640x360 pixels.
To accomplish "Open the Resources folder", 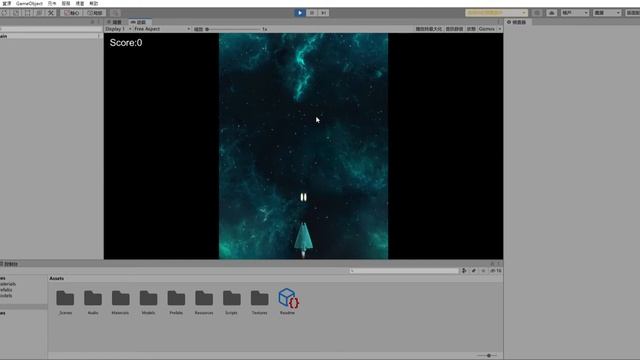I will tap(204, 302).
